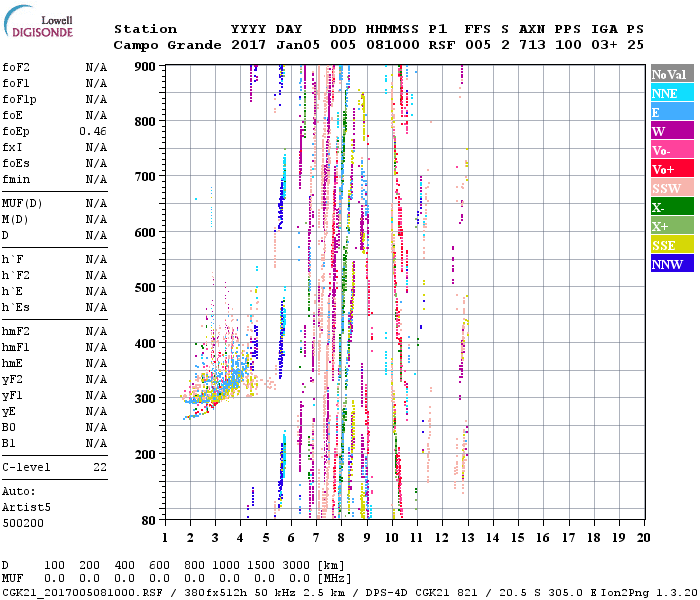Select the SSE yellow legend swatch
700x600 pixels.
point(672,245)
